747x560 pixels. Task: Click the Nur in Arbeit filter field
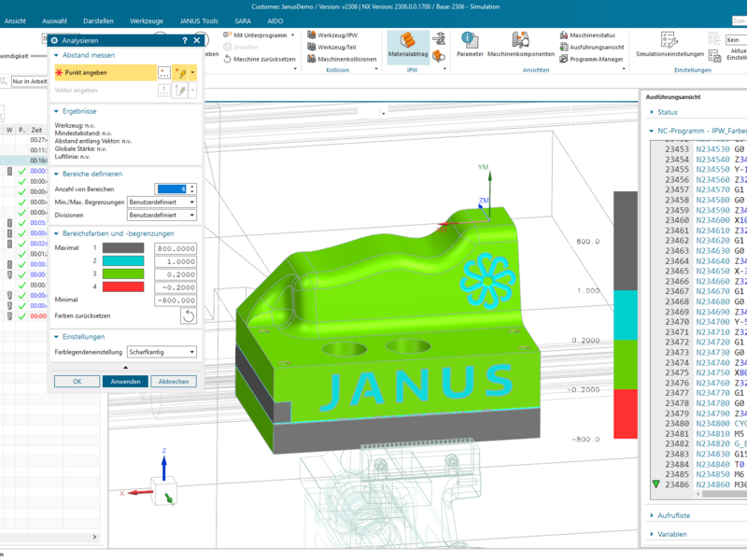click(x=30, y=81)
